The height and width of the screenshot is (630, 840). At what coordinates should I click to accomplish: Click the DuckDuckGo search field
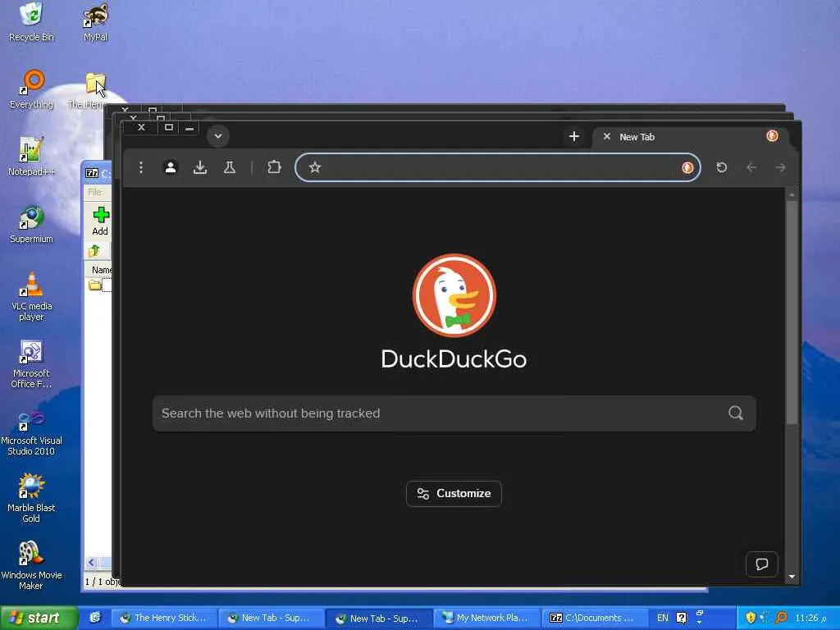454,413
